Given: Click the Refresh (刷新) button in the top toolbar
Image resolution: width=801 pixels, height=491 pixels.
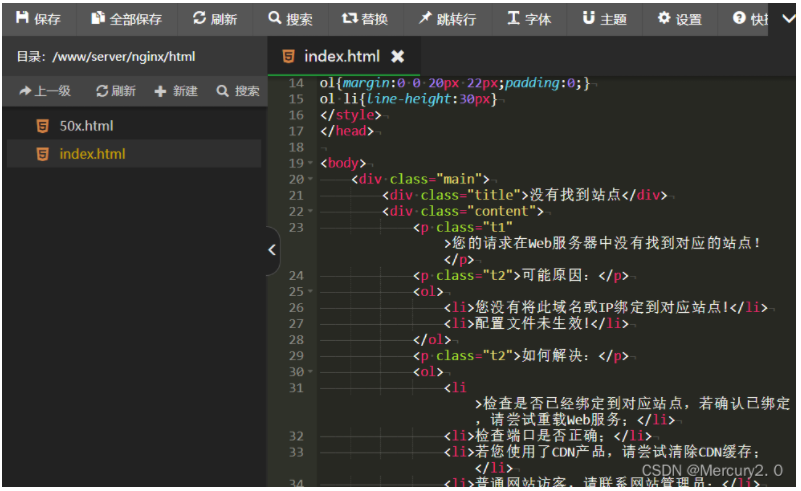Looking at the screenshot, I should (215, 19).
